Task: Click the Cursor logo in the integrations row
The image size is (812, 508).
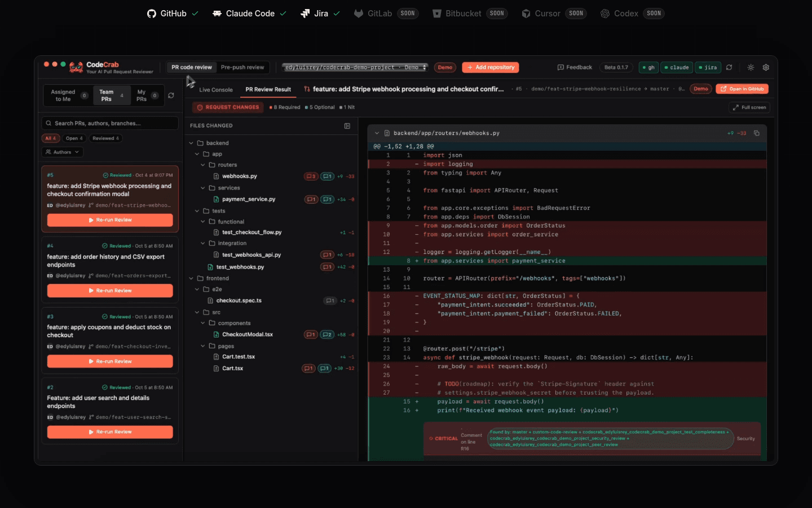Action: 526,14
